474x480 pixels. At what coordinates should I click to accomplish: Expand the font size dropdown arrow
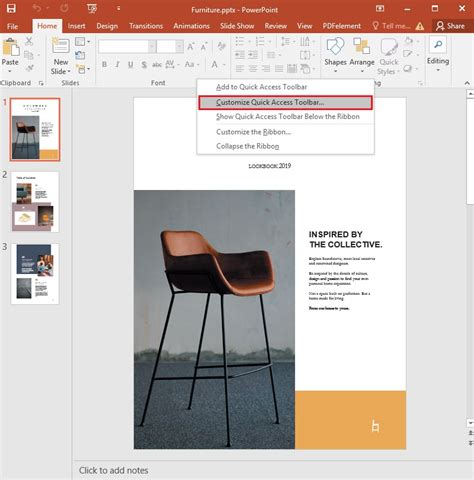(x=179, y=47)
